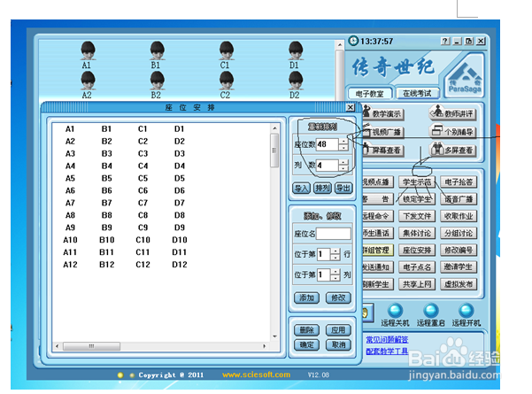
Task: Click the 修改 modify button
Action: (x=338, y=297)
